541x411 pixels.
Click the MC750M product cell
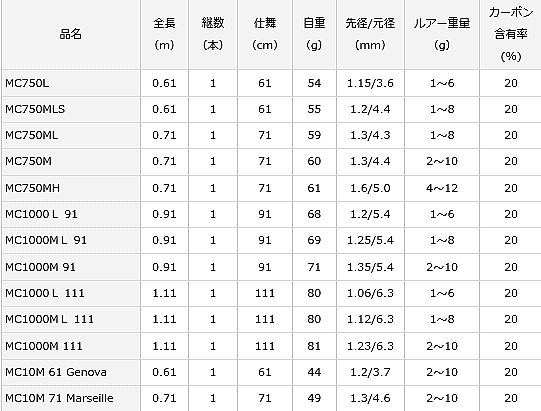71,162
